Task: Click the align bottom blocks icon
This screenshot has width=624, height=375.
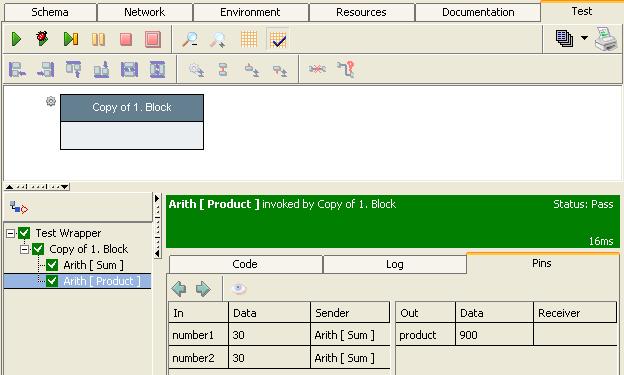Action: [x=101, y=69]
